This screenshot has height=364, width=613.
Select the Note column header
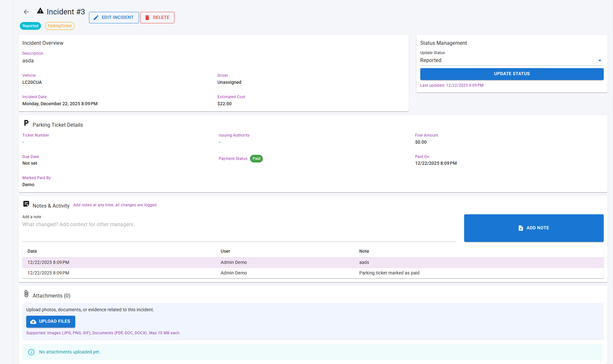pyautogui.click(x=364, y=251)
